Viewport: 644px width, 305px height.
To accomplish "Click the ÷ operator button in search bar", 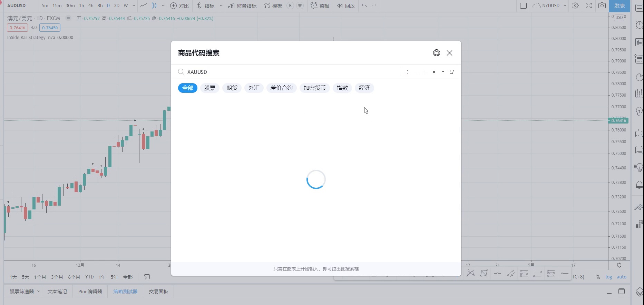I will [407, 72].
